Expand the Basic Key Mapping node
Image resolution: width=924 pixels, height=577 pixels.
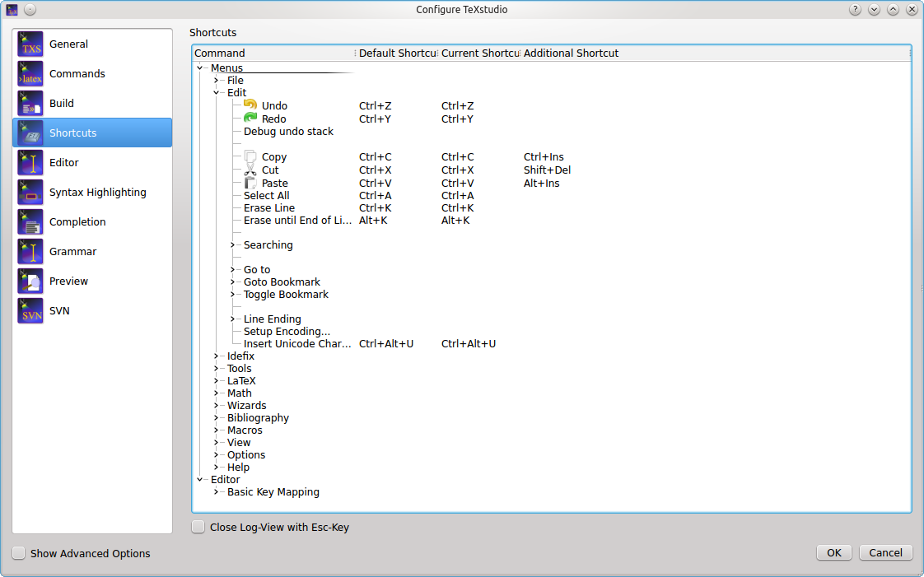[216, 492]
